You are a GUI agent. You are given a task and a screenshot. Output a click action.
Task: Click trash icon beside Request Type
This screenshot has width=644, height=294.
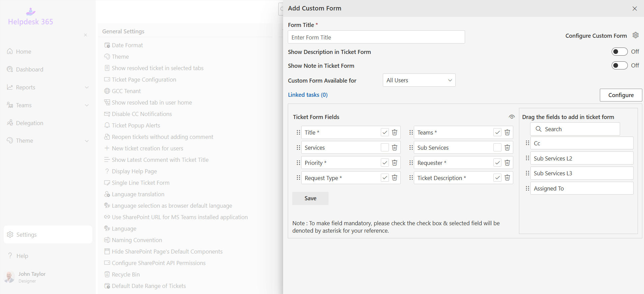click(x=395, y=178)
